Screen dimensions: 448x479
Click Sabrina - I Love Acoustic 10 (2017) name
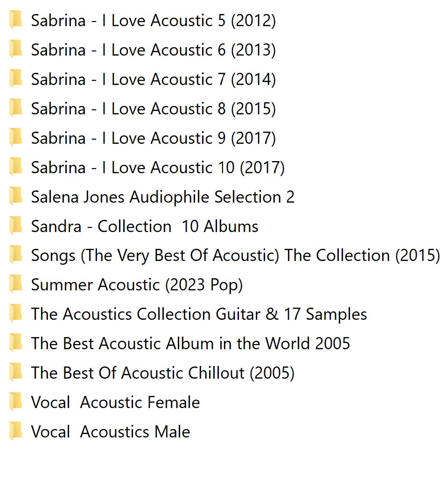(x=158, y=167)
